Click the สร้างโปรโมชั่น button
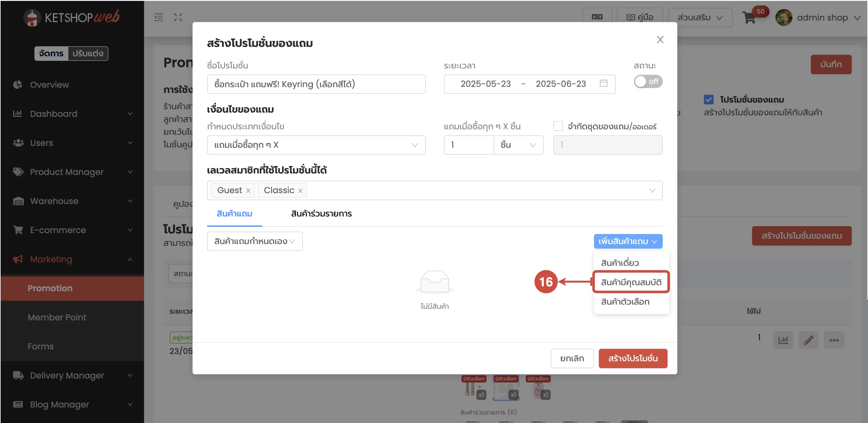 (633, 358)
